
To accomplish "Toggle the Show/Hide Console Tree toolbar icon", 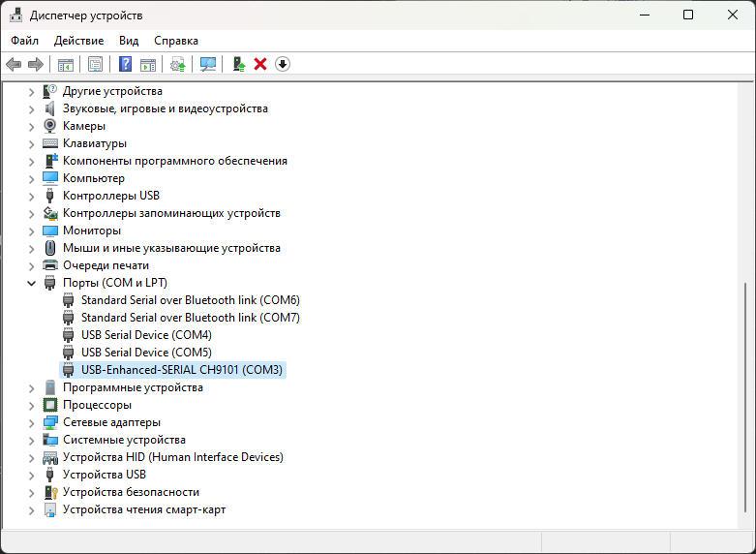I will tap(66, 64).
